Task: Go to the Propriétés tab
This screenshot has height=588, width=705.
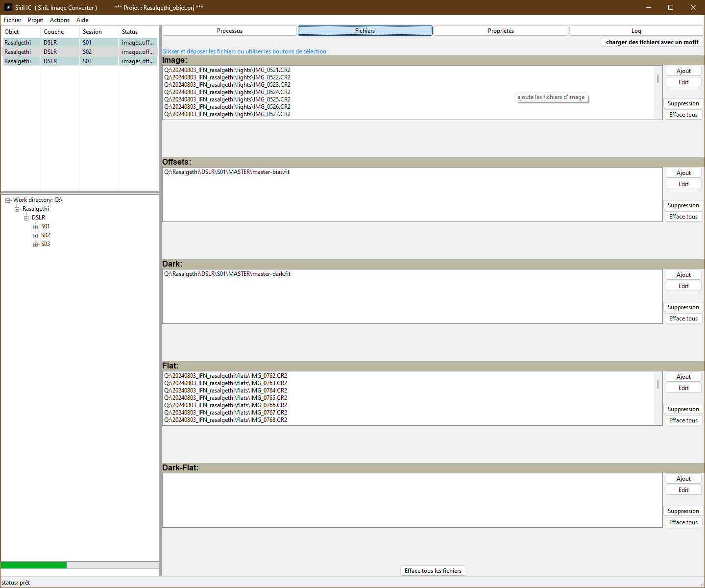Action: click(x=501, y=31)
